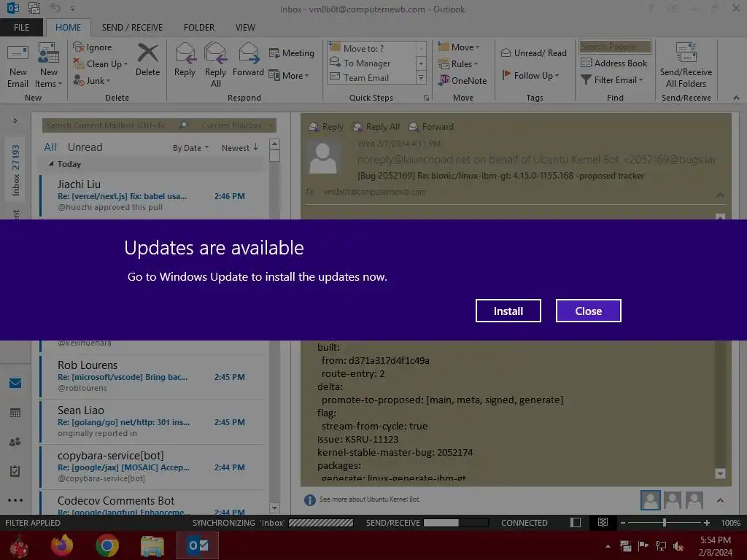
Task: Toggle Newest sort order
Action: click(x=239, y=147)
